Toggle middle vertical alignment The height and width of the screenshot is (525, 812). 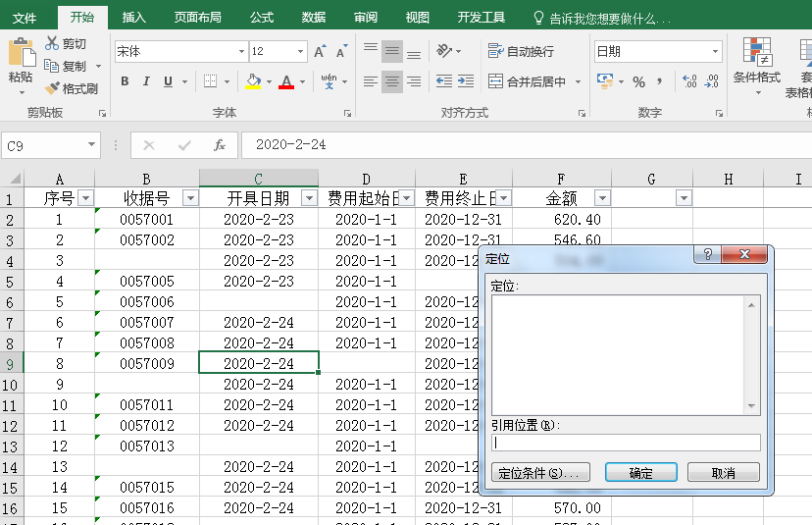click(392, 51)
